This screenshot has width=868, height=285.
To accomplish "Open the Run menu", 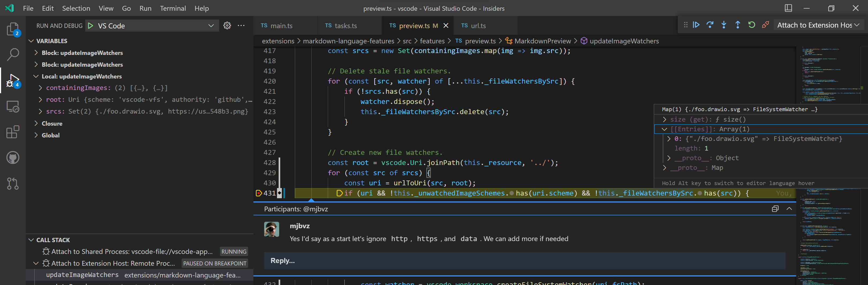I will 145,8.
